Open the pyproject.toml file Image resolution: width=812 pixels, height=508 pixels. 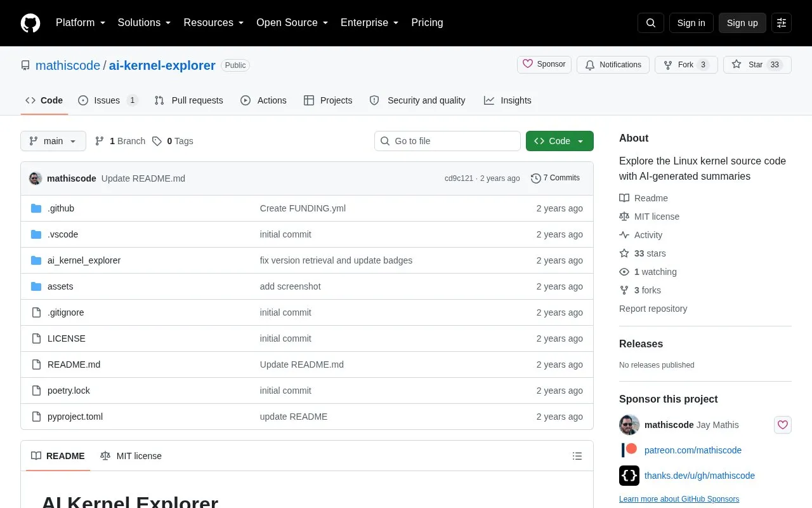(75, 417)
